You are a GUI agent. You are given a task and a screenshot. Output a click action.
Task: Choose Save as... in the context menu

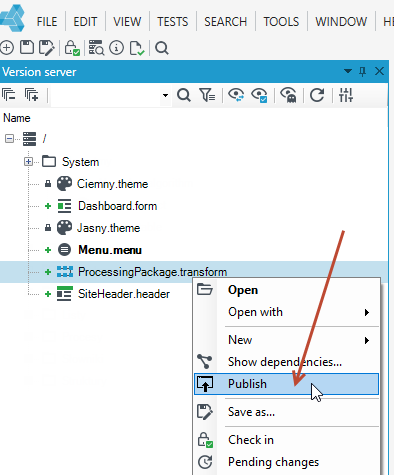(x=287, y=412)
